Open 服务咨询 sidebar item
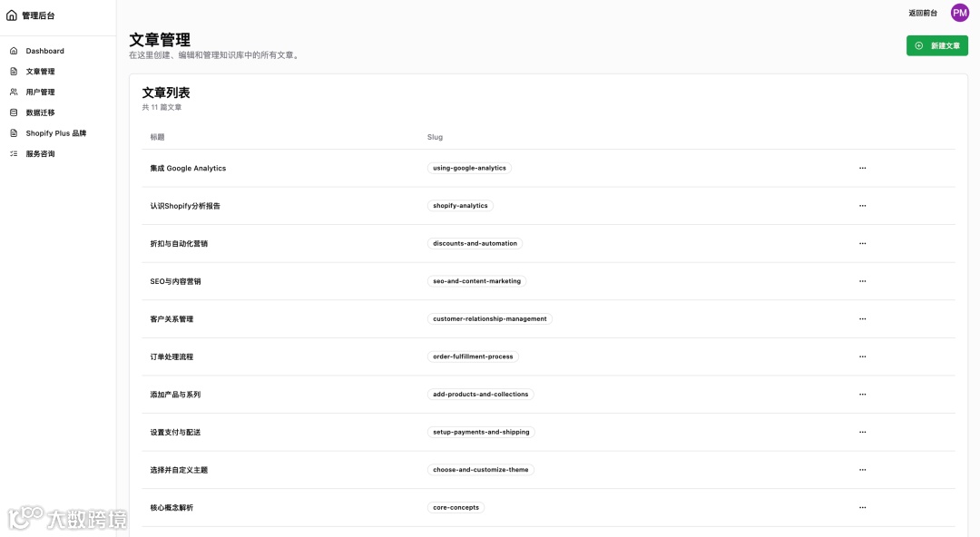This screenshot has width=980, height=537. [40, 154]
